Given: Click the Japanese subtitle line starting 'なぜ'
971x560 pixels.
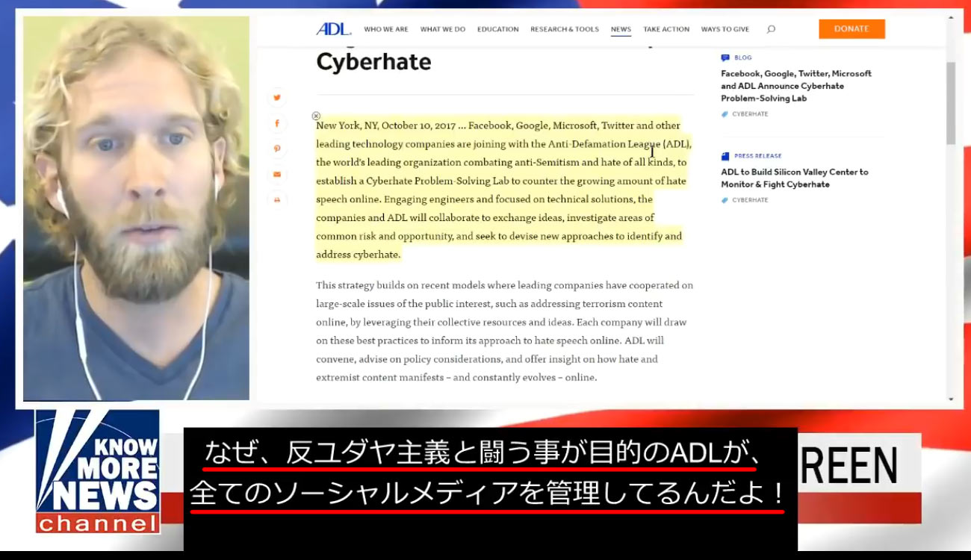Looking at the screenshot, I should point(482,453).
